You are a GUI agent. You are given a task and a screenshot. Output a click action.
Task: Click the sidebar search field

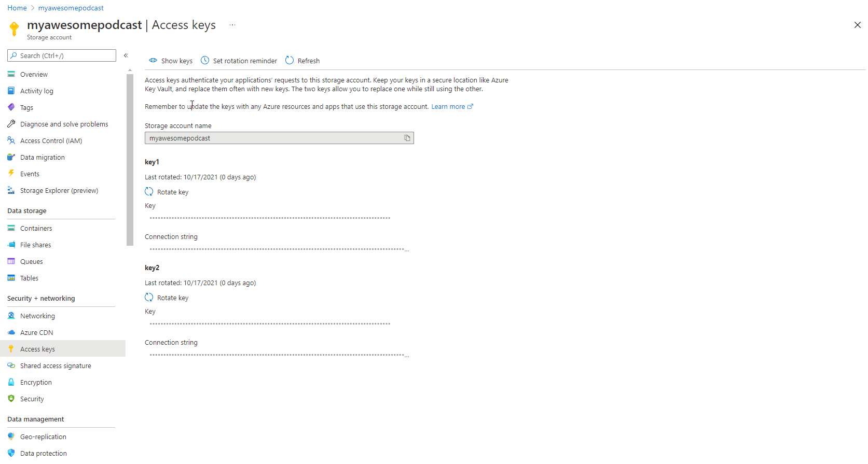[x=62, y=55]
